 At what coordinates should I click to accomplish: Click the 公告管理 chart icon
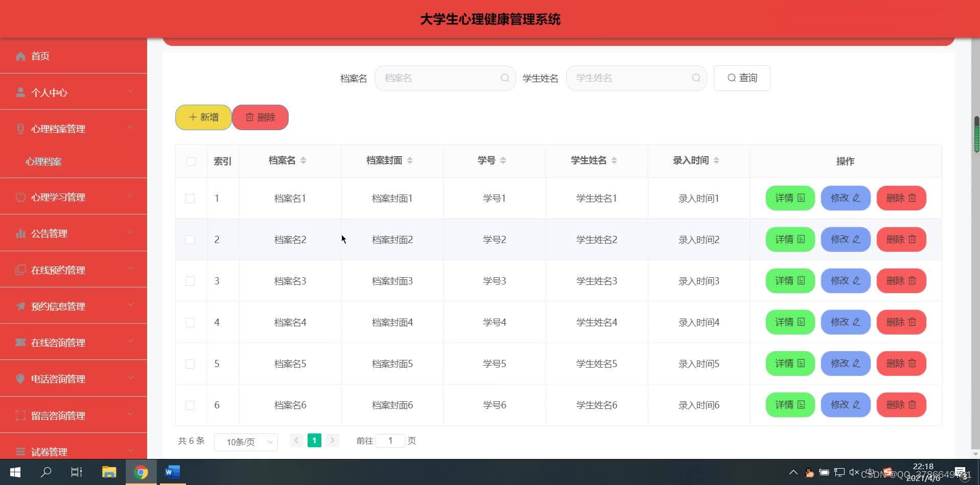tap(20, 233)
